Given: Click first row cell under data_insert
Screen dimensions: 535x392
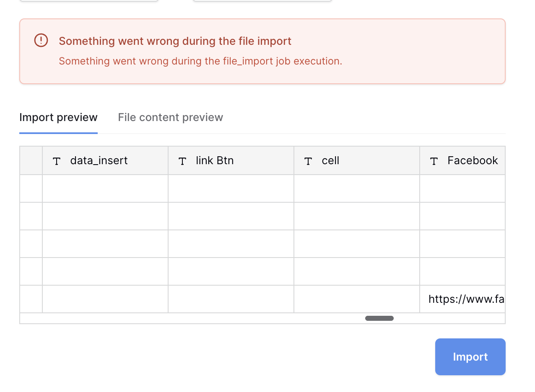Looking at the screenshot, I should [105, 188].
